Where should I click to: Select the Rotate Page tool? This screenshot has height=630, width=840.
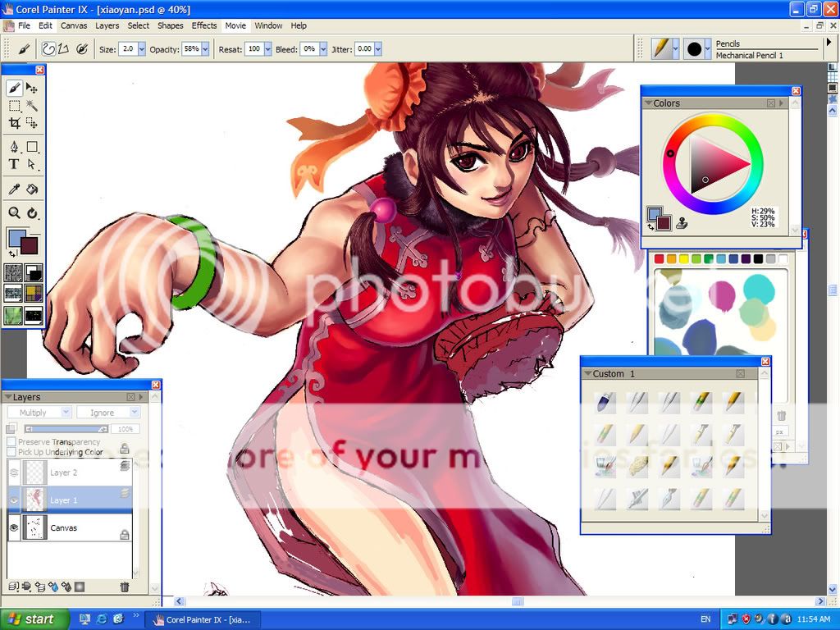[32, 213]
